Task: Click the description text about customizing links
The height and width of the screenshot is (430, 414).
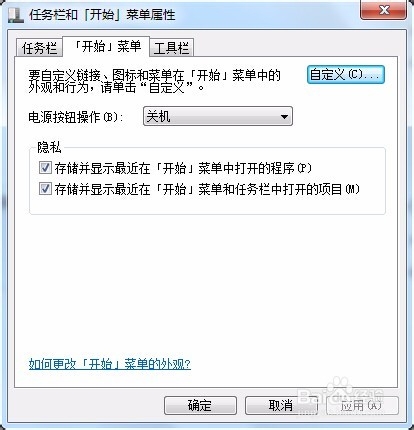Action: 154,81
